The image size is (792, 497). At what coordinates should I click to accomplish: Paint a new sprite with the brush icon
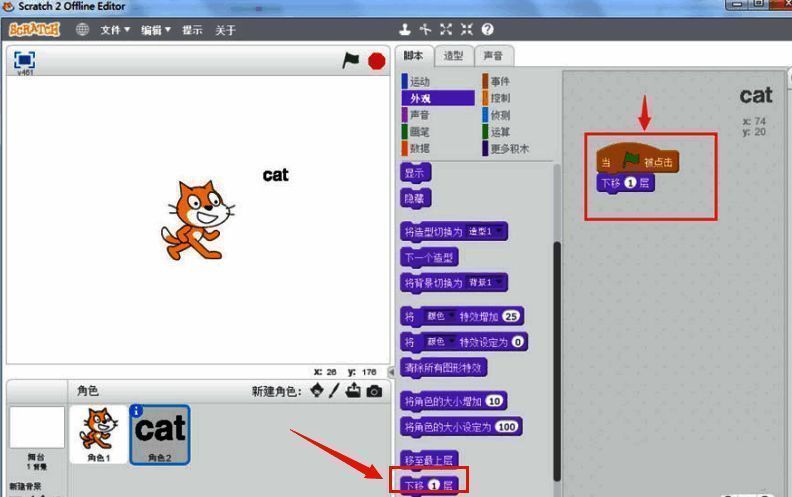335,391
